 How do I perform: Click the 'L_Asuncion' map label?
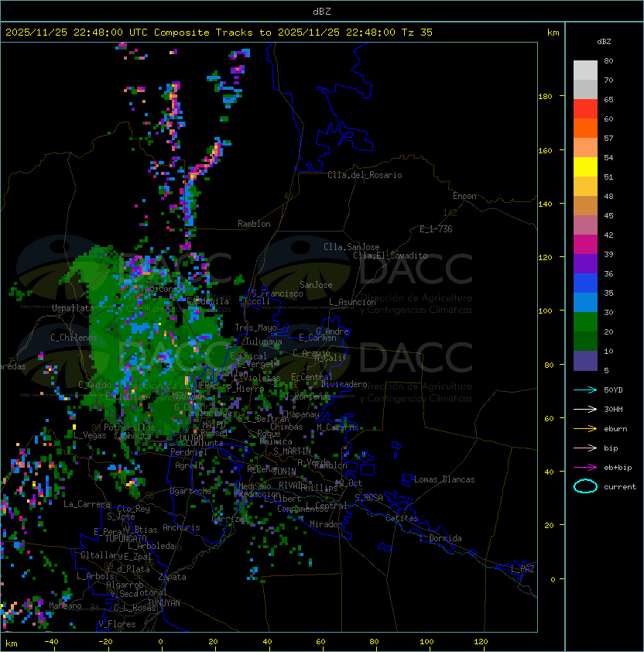352,302
